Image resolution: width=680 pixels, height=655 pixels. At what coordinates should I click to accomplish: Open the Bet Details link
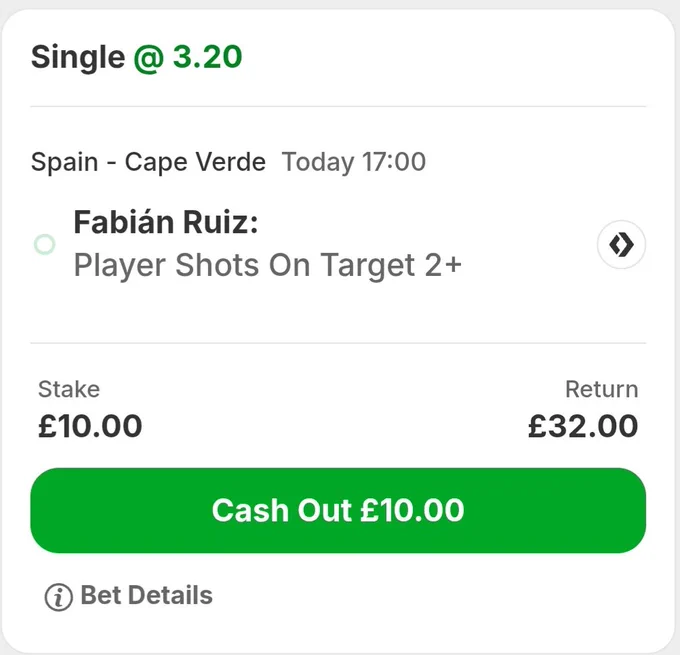pyautogui.click(x=147, y=595)
